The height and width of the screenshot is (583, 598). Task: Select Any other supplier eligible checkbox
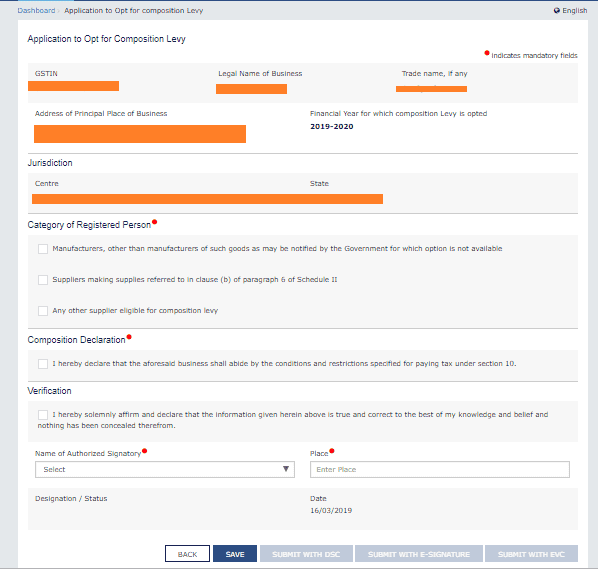pos(43,311)
